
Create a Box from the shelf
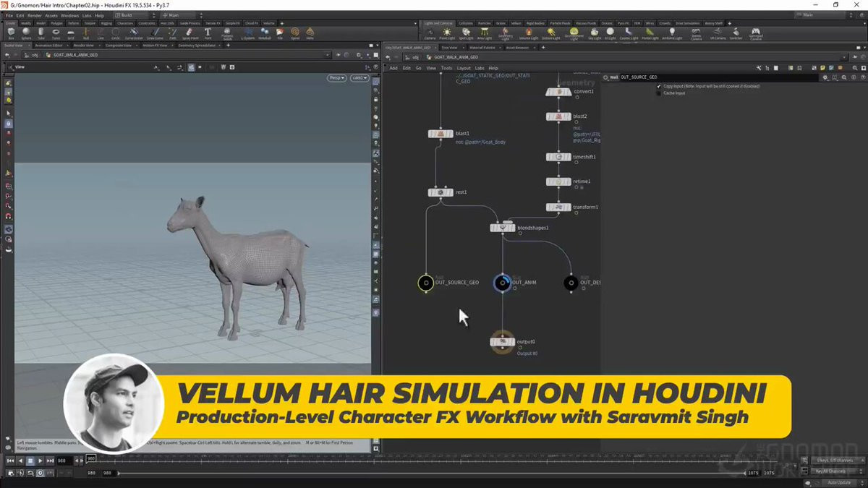tap(10, 33)
